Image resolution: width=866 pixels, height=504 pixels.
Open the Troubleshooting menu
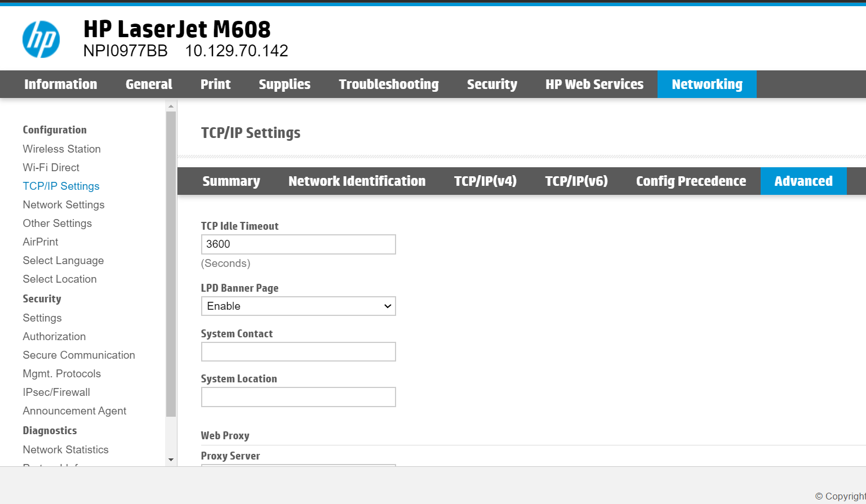tap(388, 84)
